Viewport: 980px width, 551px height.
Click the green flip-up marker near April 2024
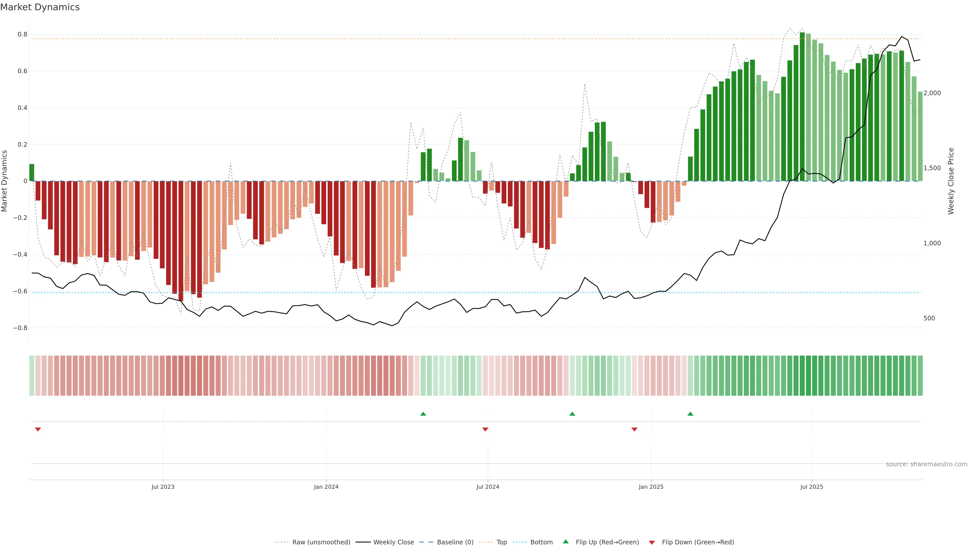[x=423, y=414]
